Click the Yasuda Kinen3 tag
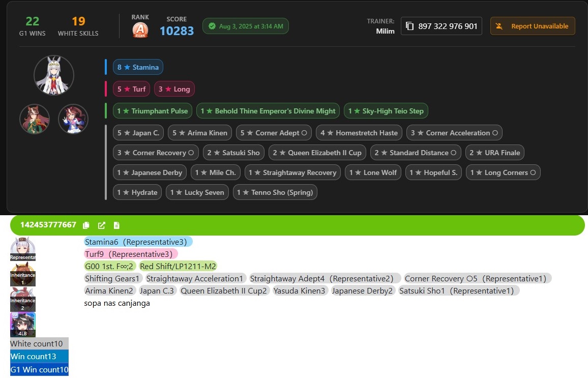 pyautogui.click(x=300, y=290)
